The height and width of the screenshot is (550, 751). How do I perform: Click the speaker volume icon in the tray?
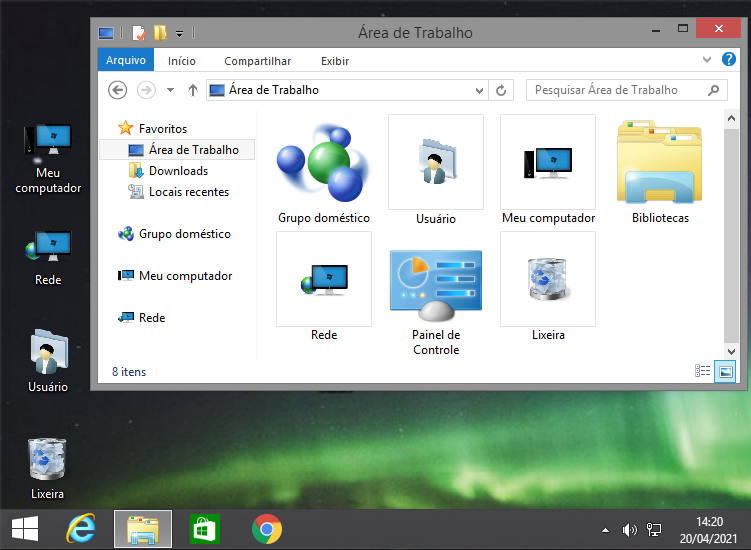click(x=629, y=530)
